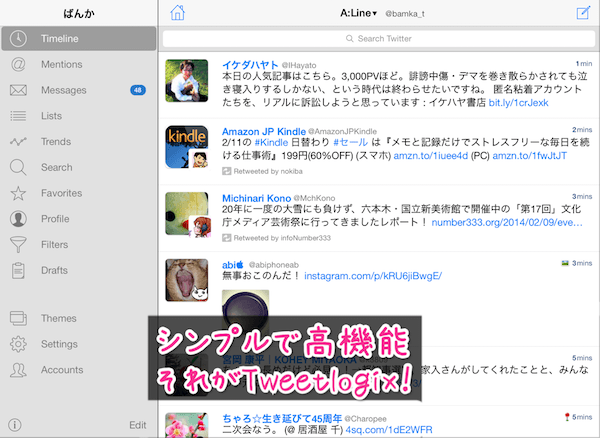Viewport: 600px width, 438px height.
Task: Tap Charopee flower avatar
Action: (x=187, y=425)
